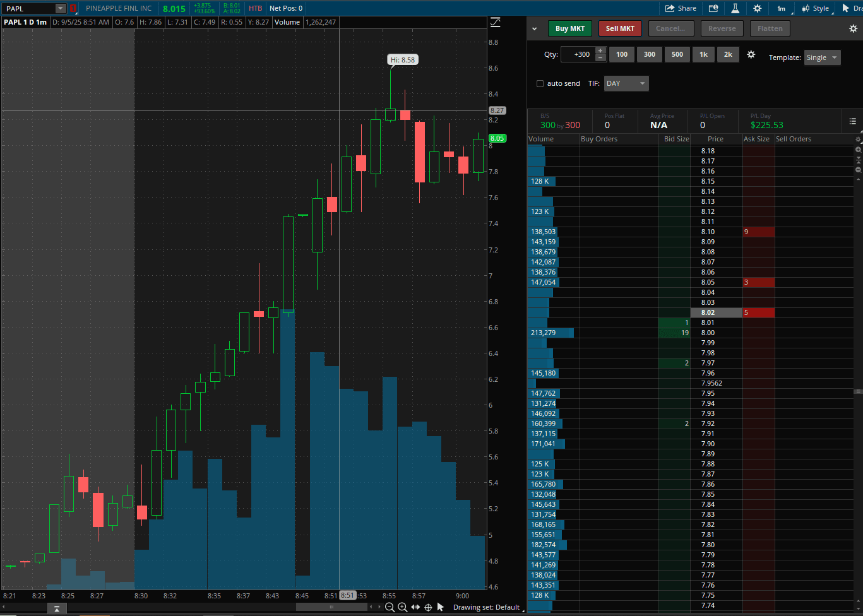Click the chart collapse arrow tab at bottom
863x616 pixels.
pos(57,608)
